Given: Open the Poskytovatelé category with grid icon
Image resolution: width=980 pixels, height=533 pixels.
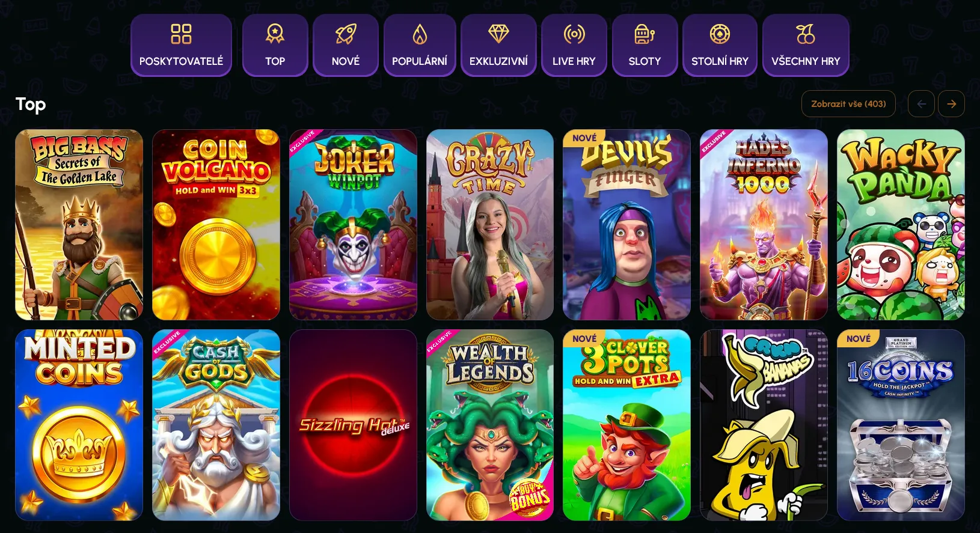Looking at the screenshot, I should [181, 46].
